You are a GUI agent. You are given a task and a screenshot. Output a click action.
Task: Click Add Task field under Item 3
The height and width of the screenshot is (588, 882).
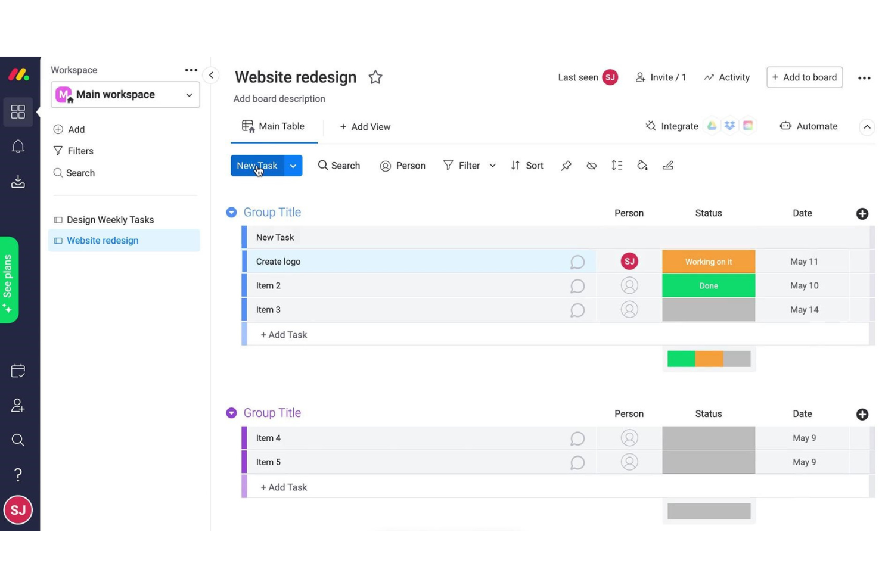pyautogui.click(x=284, y=335)
